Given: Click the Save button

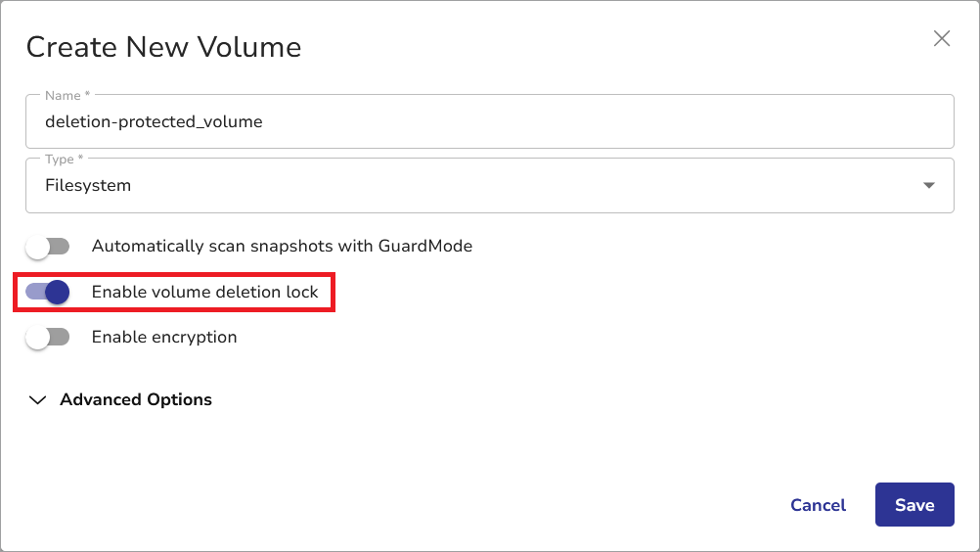Looking at the screenshot, I should click(914, 505).
